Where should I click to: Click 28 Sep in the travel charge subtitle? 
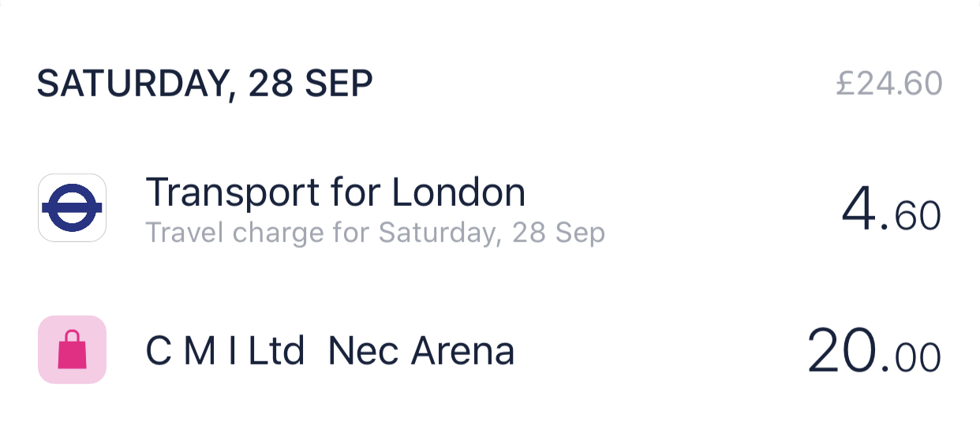point(558,233)
